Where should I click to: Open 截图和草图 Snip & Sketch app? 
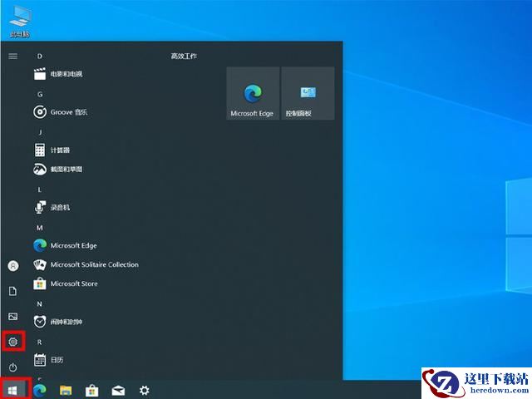(58, 169)
